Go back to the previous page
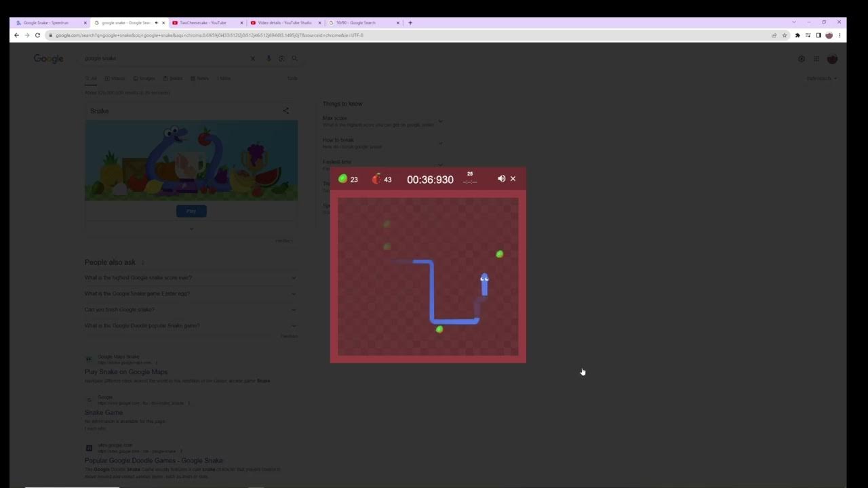Image resolution: width=868 pixels, height=488 pixels. point(17,35)
